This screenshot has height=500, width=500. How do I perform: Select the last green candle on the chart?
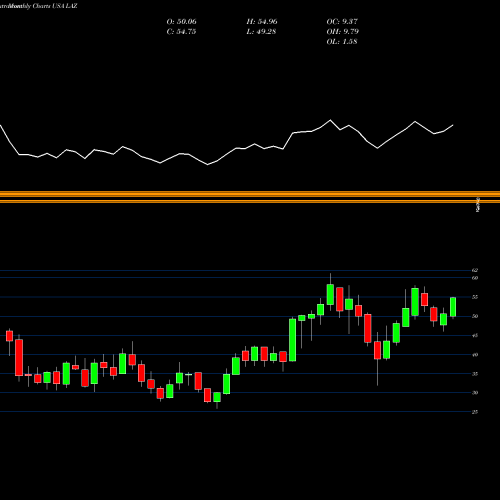click(453, 307)
